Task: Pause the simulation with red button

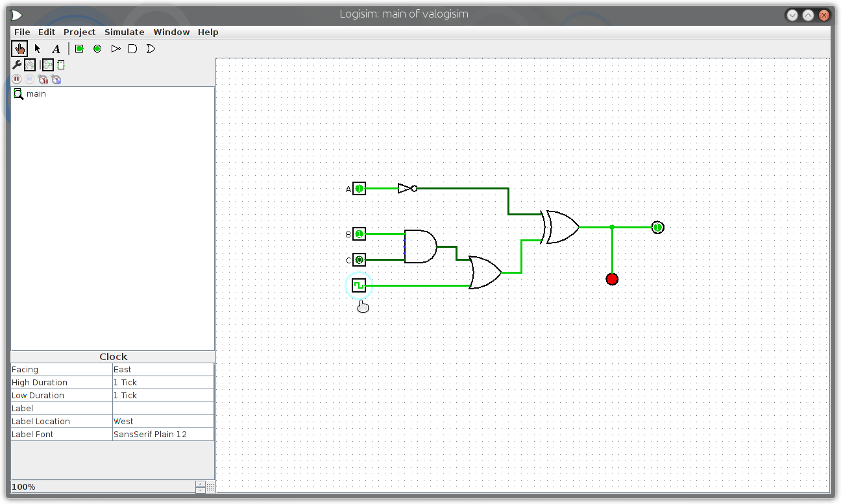Action: [x=17, y=79]
